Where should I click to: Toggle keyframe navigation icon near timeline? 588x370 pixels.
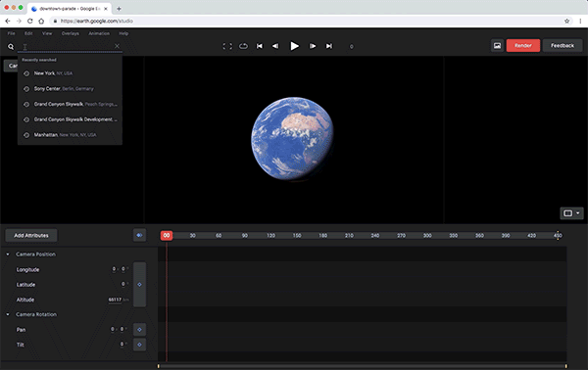click(139, 235)
